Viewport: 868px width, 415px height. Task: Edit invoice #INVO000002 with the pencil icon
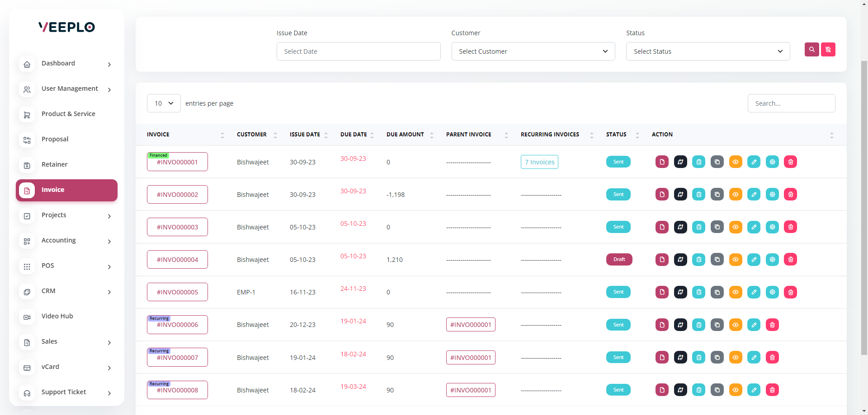pos(754,195)
